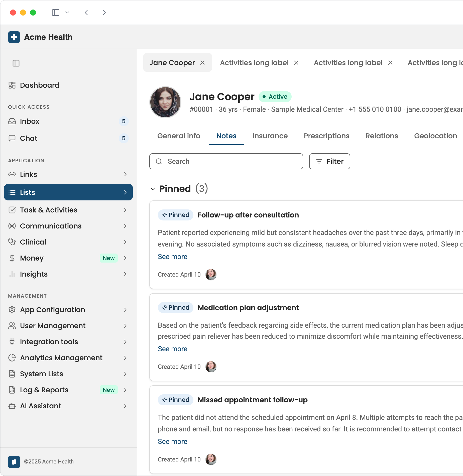Screen dimensions: 463x476
Task: Click the Pinned badge on Medication plan adjustment
Action: pyautogui.click(x=176, y=308)
